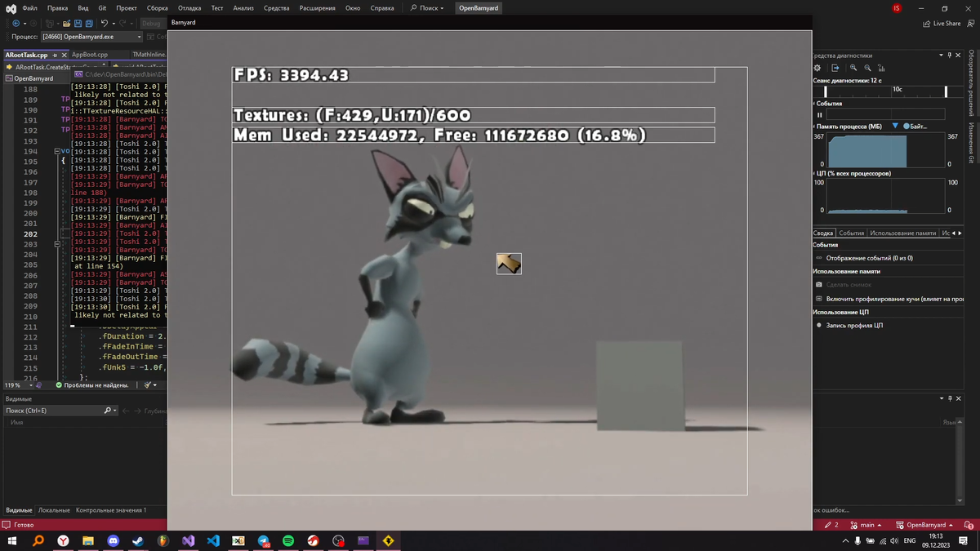
Task: Click the CPU usage graph
Action: coord(885,197)
